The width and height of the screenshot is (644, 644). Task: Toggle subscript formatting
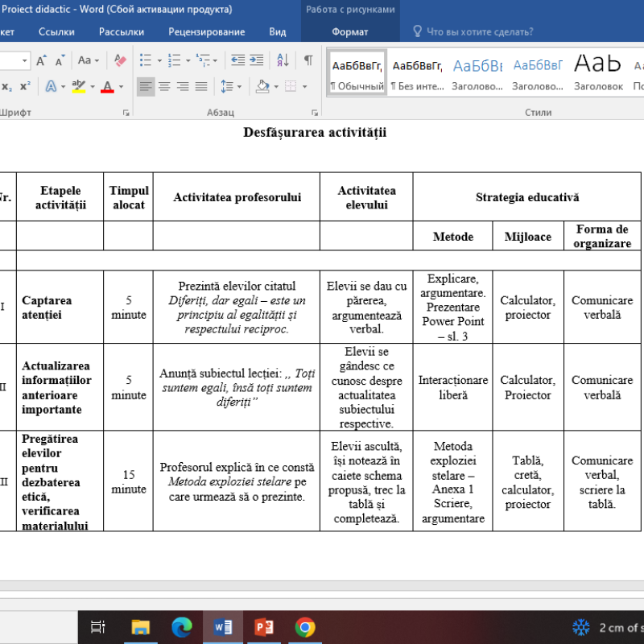click(7, 86)
